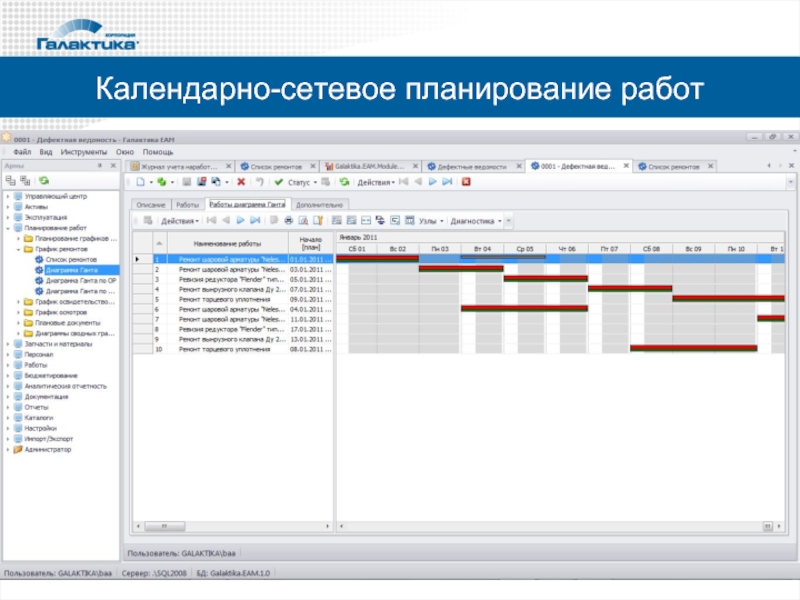Go to next work in Gantt toolbar
Screen dimensions: 800x600
(x=240, y=220)
